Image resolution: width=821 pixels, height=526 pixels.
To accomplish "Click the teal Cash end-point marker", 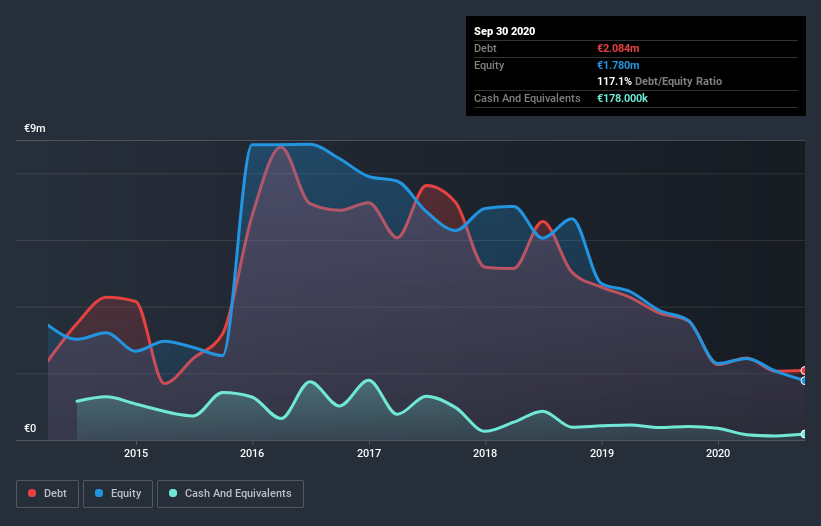I will [x=804, y=434].
